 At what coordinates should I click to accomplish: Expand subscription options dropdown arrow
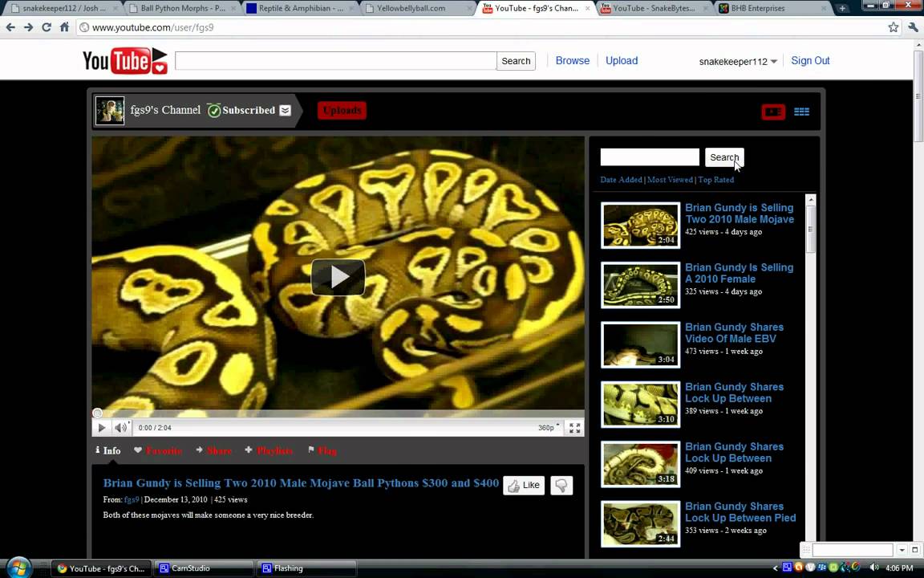(x=286, y=110)
